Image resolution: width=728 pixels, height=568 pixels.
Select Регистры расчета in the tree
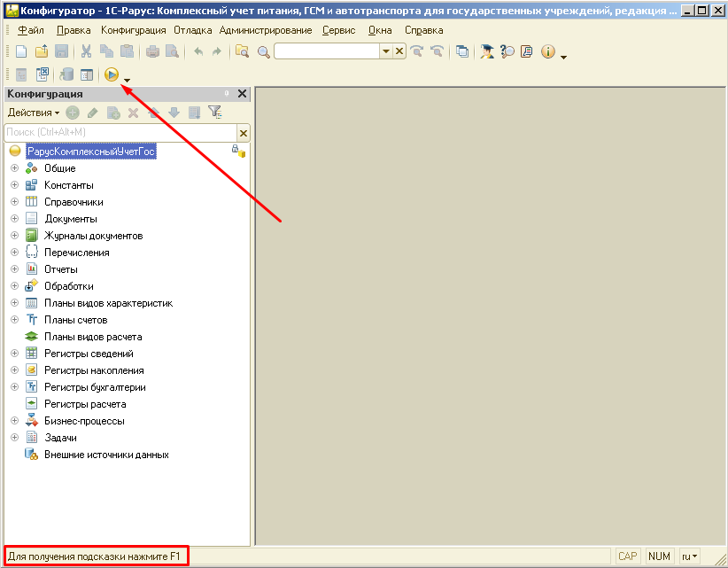click(x=85, y=404)
